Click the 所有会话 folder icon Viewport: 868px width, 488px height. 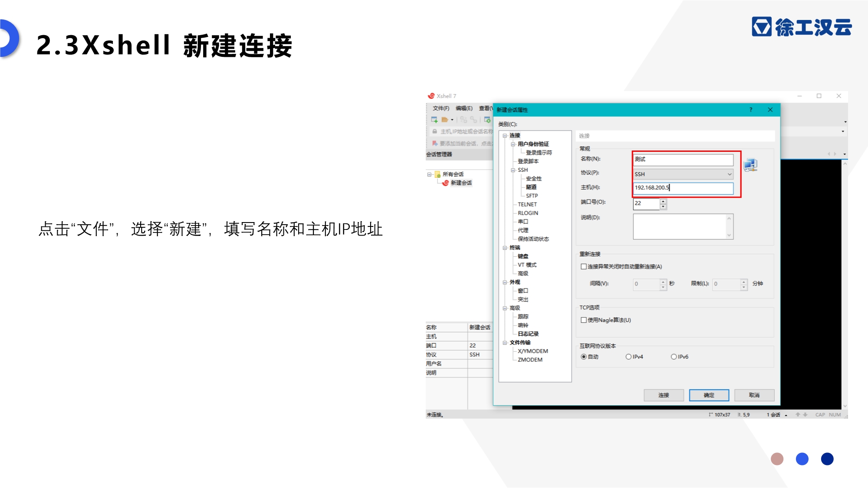[438, 174]
